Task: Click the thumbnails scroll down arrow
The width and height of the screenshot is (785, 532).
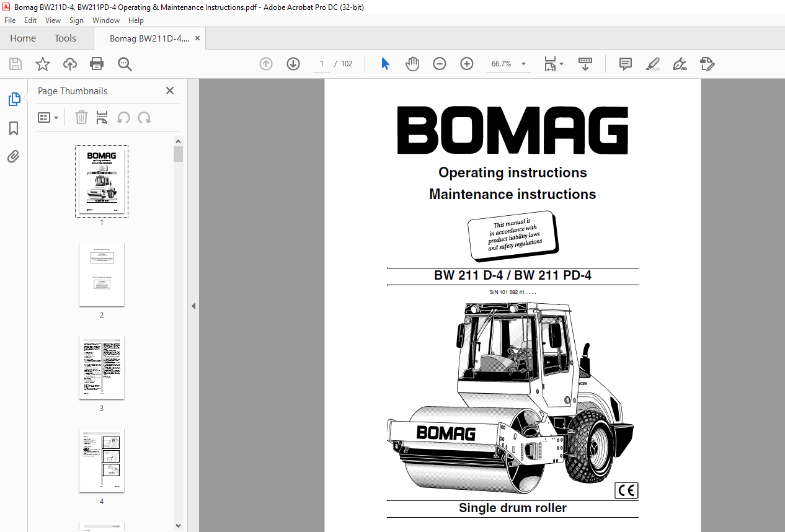Action: click(179, 525)
